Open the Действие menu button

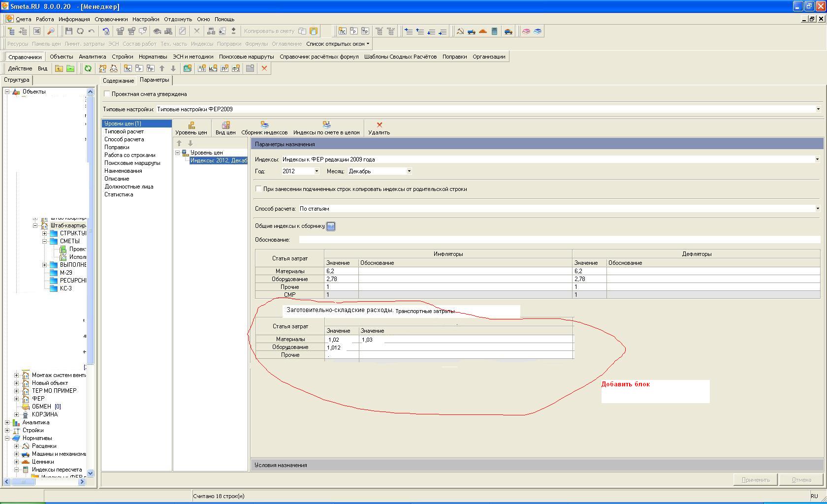click(x=20, y=68)
